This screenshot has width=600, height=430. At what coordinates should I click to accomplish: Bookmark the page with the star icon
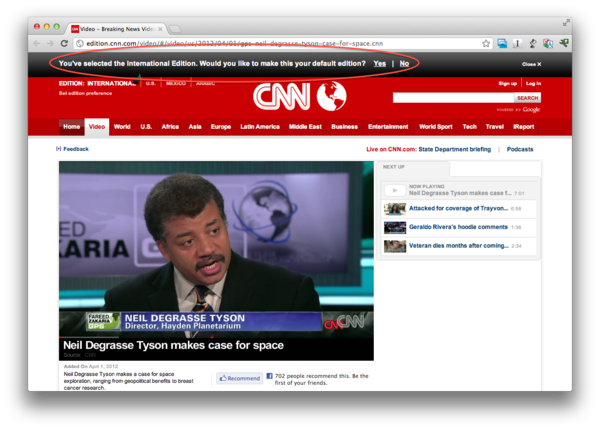486,44
